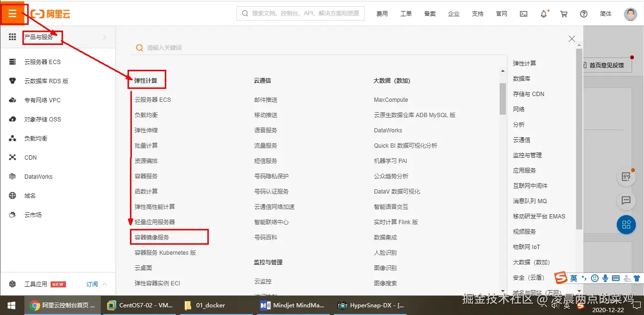
Task: Open the floating chat message icon
Action: tap(626, 200)
